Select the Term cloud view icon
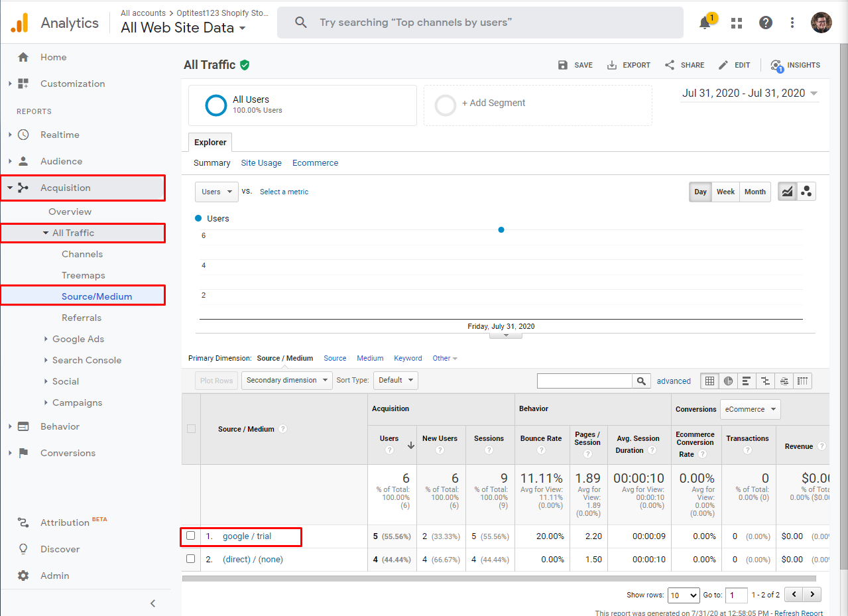 (x=784, y=381)
